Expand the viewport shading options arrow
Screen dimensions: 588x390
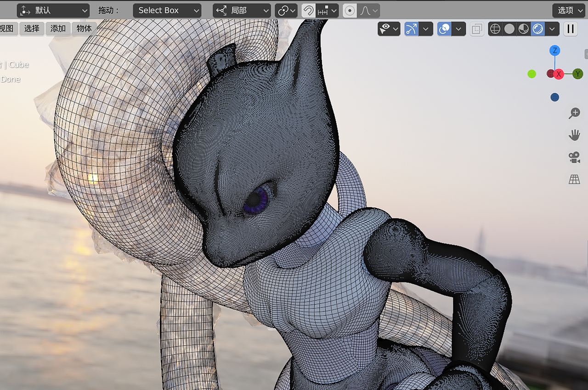552,29
